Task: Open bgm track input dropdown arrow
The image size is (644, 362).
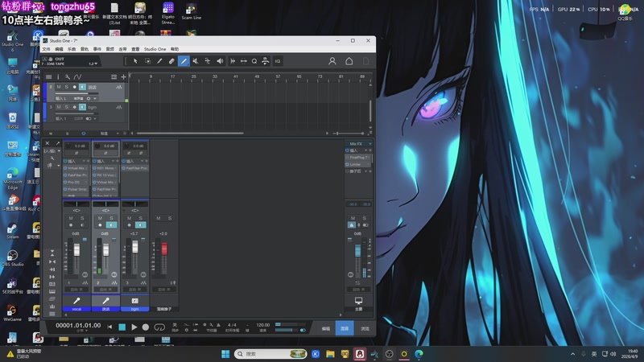Action: [95, 118]
